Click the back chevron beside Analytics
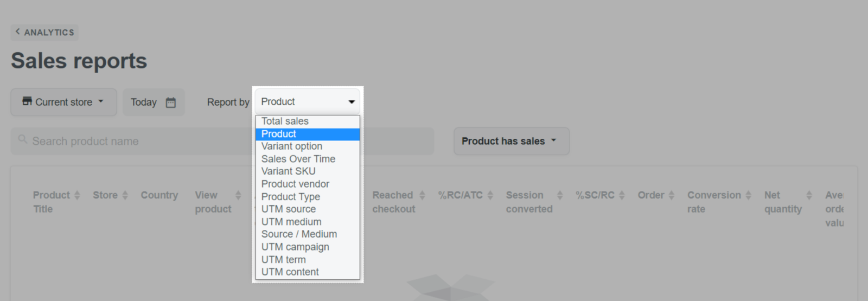This screenshot has height=301, width=868. pos(17,32)
